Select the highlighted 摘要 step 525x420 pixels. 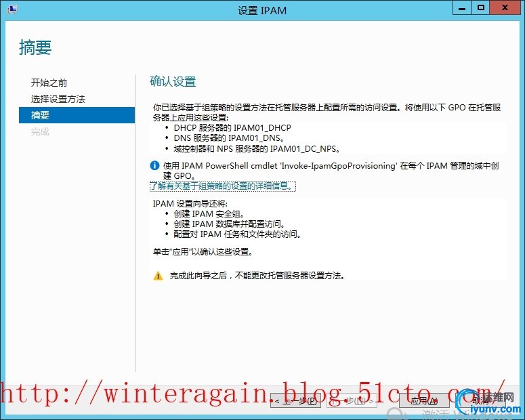tap(77, 115)
